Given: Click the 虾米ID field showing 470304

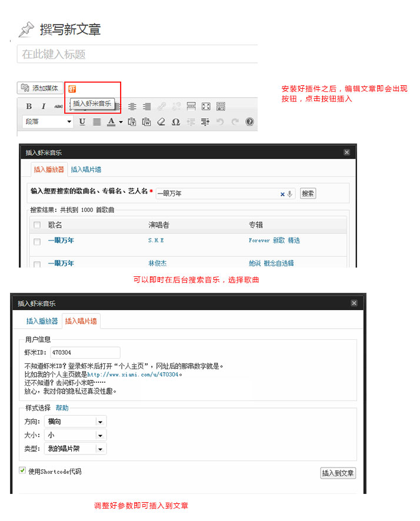Looking at the screenshot, I should tap(85, 353).
